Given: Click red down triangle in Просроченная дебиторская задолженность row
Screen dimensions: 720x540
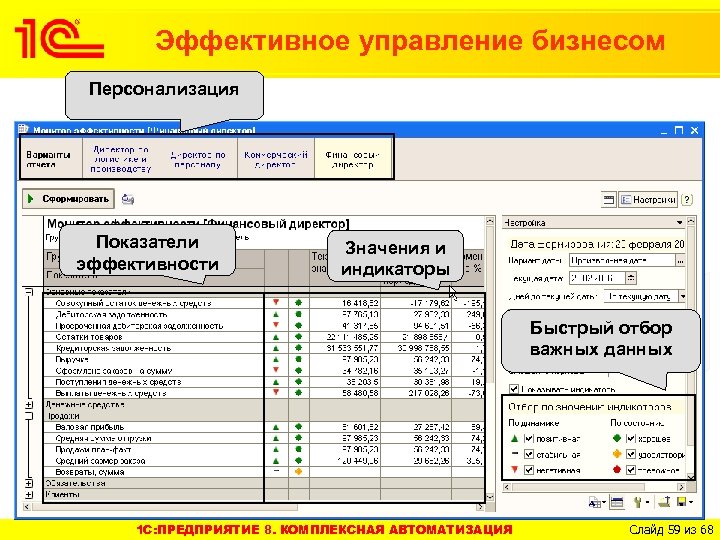Looking at the screenshot, I should click(x=276, y=325).
